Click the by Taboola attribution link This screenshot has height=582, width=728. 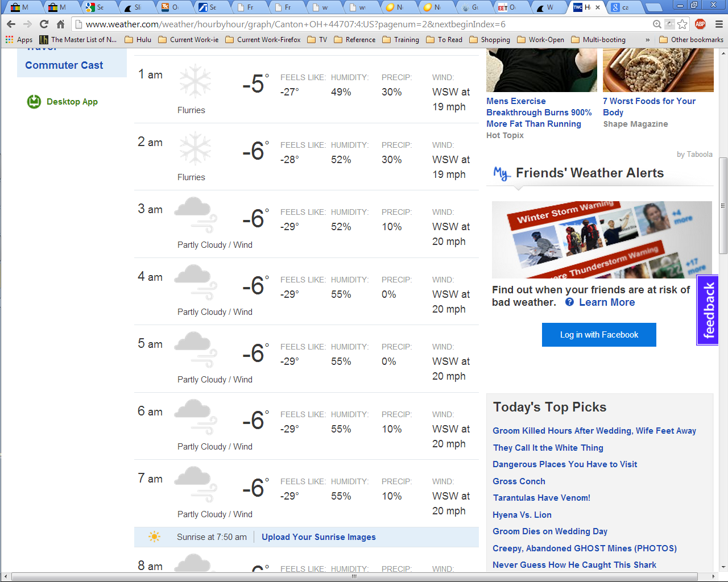tap(694, 155)
